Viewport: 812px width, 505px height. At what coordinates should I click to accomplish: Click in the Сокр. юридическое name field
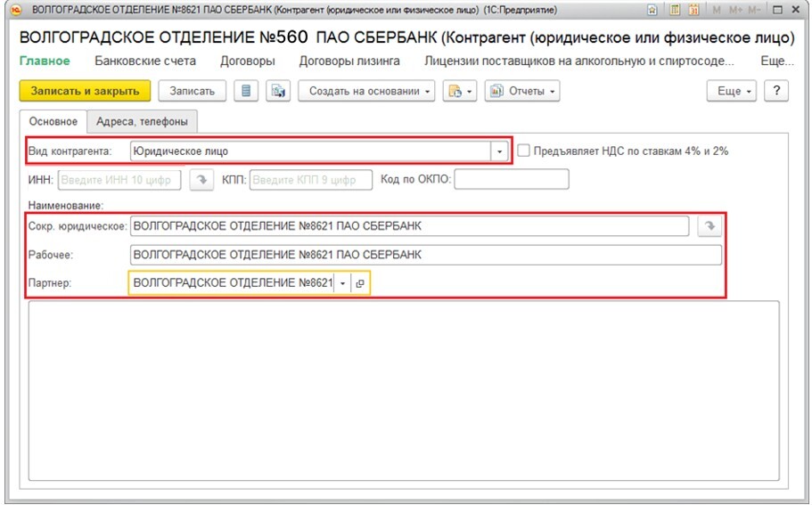pyautogui.click(x=410, y=226)
